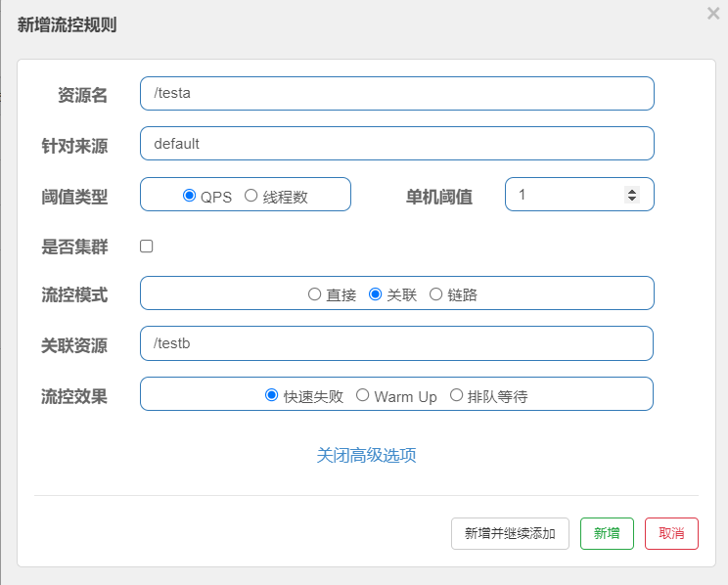Click the red 取消 button
The height and width of the screenshot is (585, 728).
coord(671,533)
